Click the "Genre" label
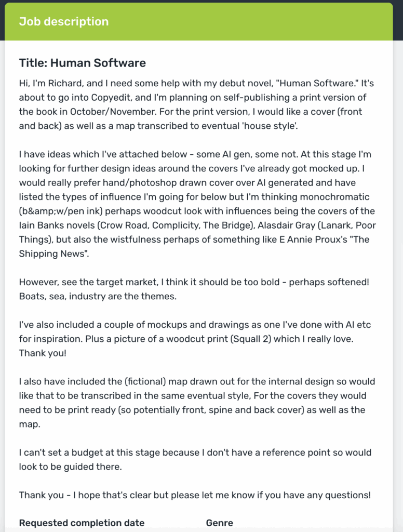This screenshot has width=403, height=532. pos(219,523)
